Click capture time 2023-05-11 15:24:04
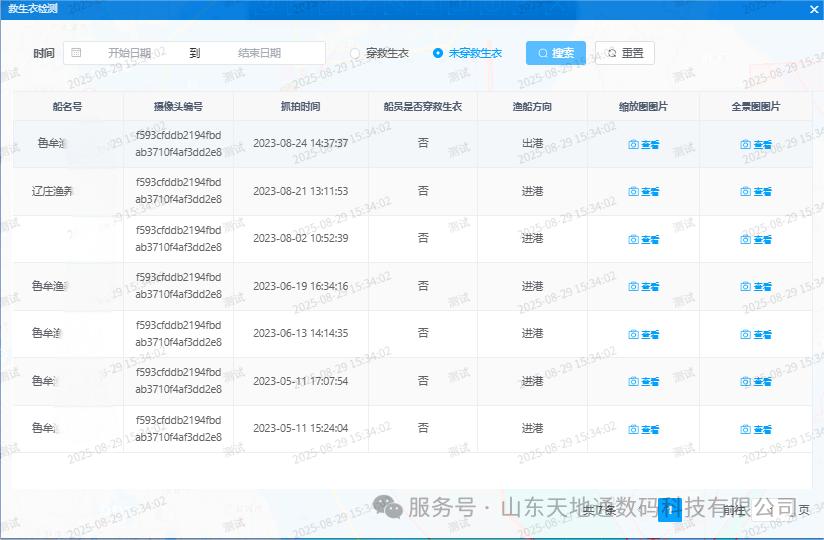 [301, 429]
